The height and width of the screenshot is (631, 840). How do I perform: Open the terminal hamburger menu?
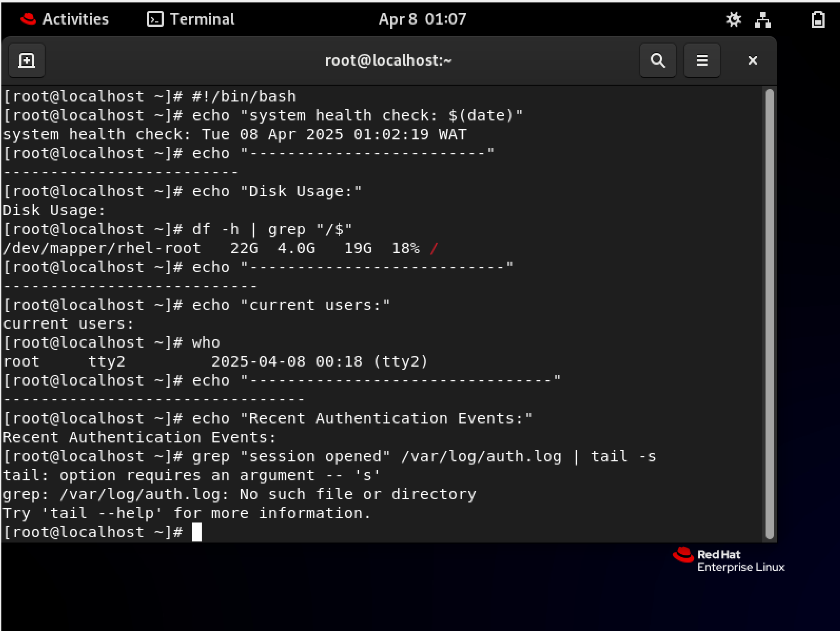coord(702,60)
